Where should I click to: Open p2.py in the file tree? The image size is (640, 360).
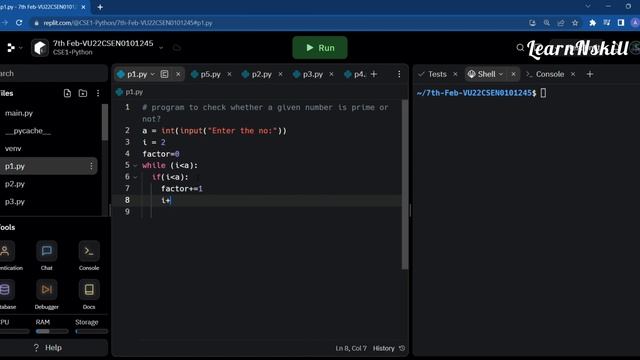click(x=15, y=184)
